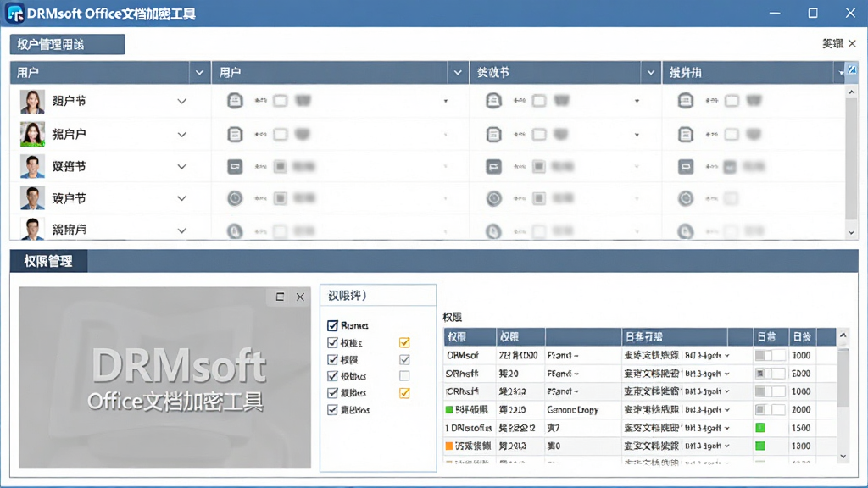Select the first woman's avatar in user list

click(32, 102)
